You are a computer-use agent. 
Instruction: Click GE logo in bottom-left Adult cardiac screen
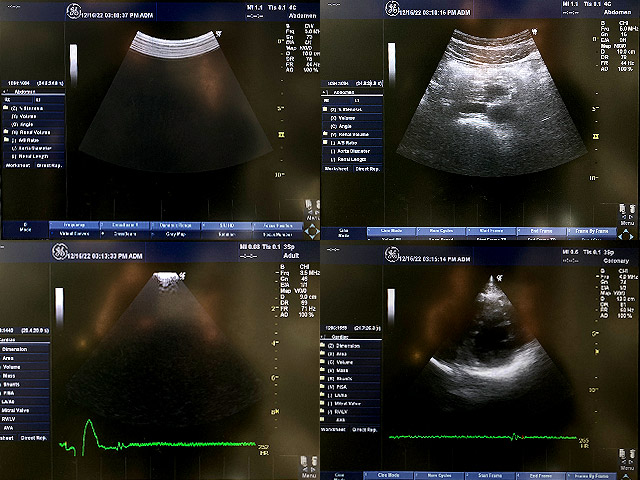click(x=60, y=252)
